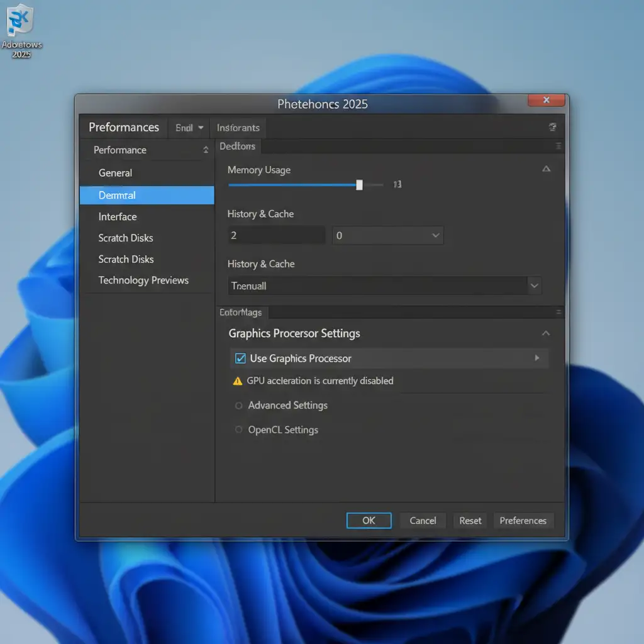644x644 pixels.
Task: Click the arrow right of Use Graphics Processor
Action: [x=537, y=358]
